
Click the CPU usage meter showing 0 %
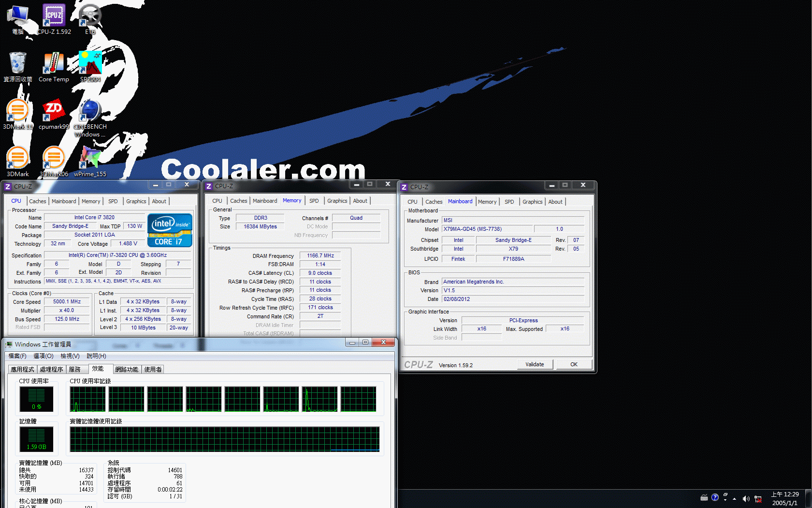click(x=36, y=399)
